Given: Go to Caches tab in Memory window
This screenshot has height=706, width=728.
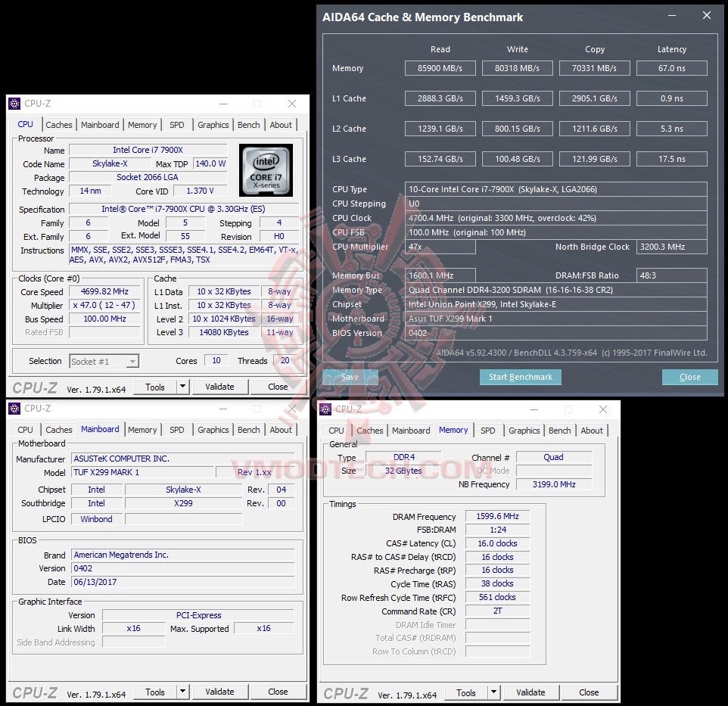Looking at the screenshot, I should point(370,431).
